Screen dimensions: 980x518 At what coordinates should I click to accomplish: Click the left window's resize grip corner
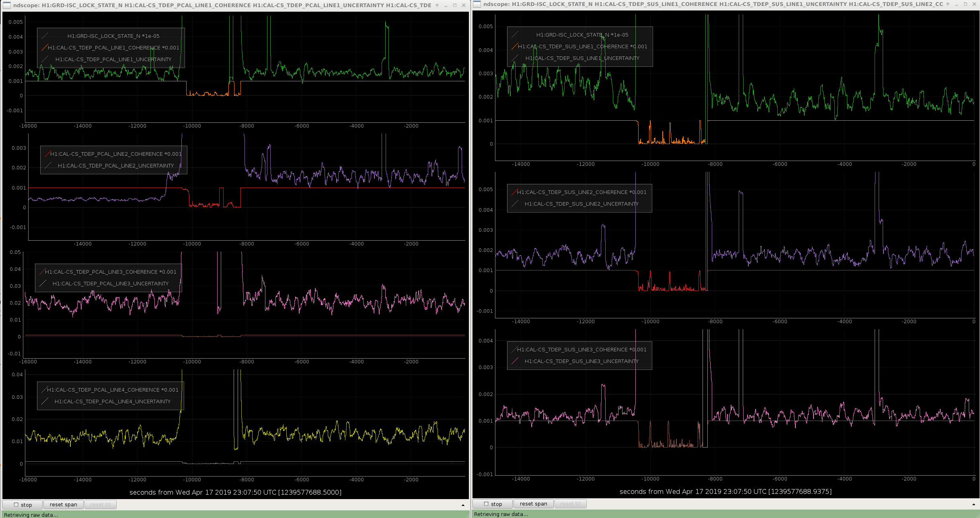[x=468, y=516]
